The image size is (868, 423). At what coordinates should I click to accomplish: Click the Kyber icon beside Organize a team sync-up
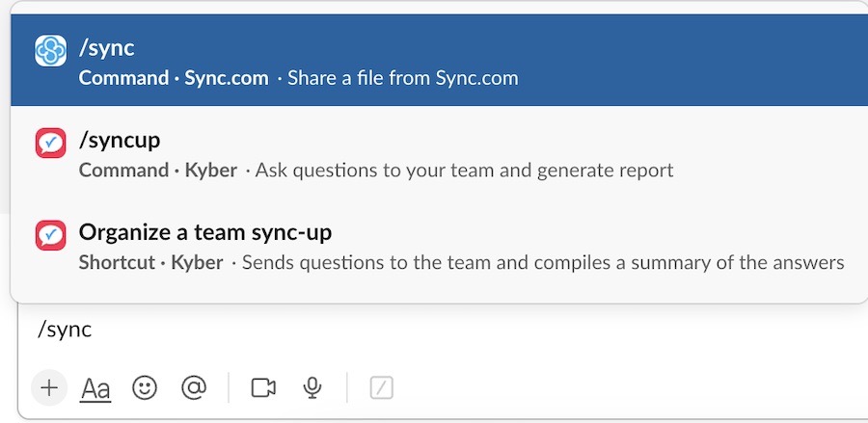coord(51,235)
